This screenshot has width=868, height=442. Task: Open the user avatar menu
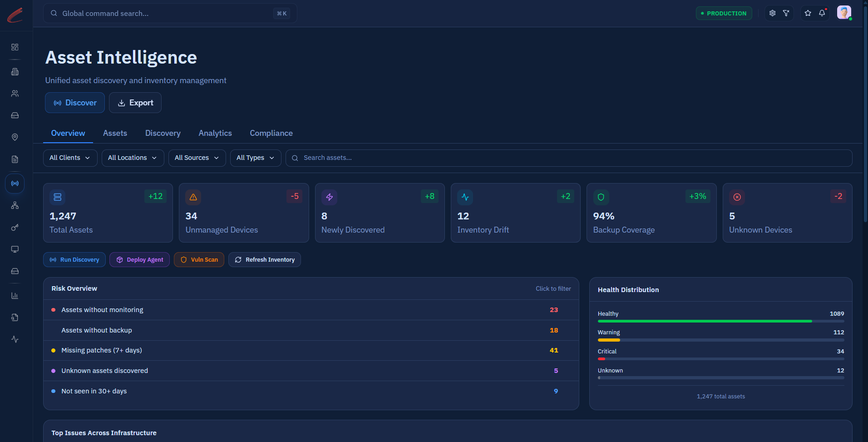coord(844,13)
